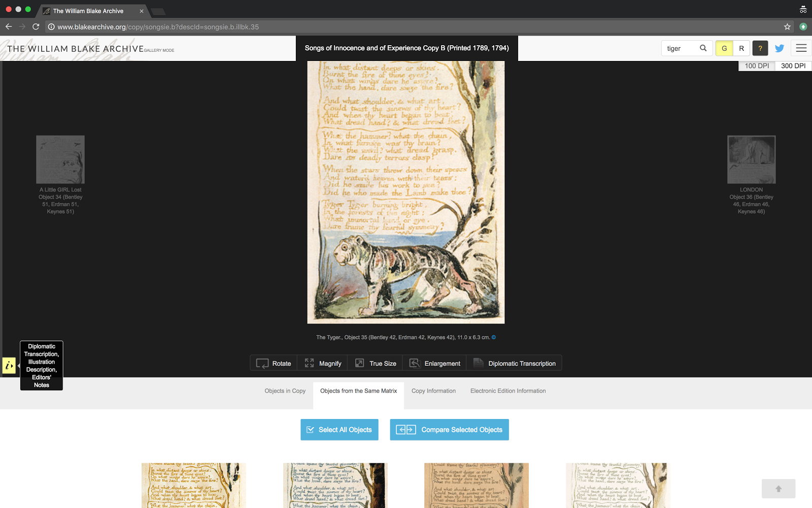Open the Copy Information tab

point(433,391)
